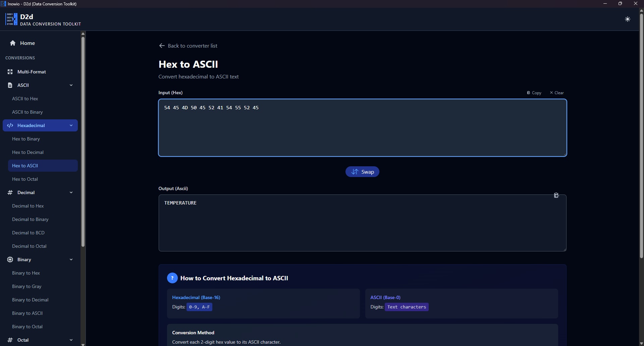Viewport: 644px width, 346px height.
Task: Click the swap arrows icon
Action: (355, 172)
